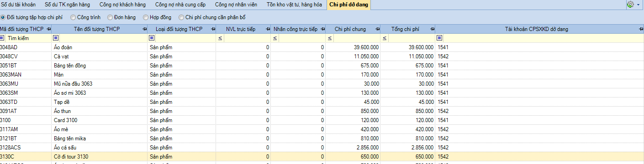Screen dimensions: 644x164
Task: Pin the Mã đối tượng THCP column
Action: (x=48, y=29)
